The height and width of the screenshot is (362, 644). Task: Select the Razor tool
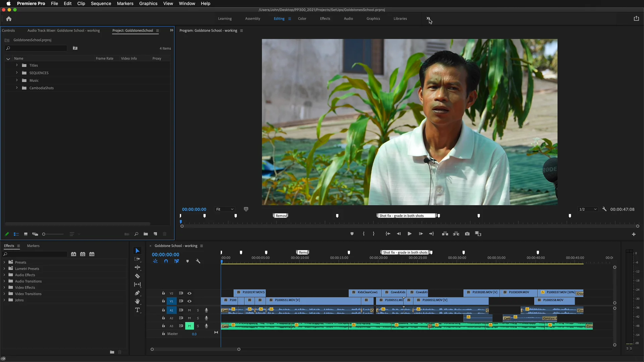coord(137,276)
